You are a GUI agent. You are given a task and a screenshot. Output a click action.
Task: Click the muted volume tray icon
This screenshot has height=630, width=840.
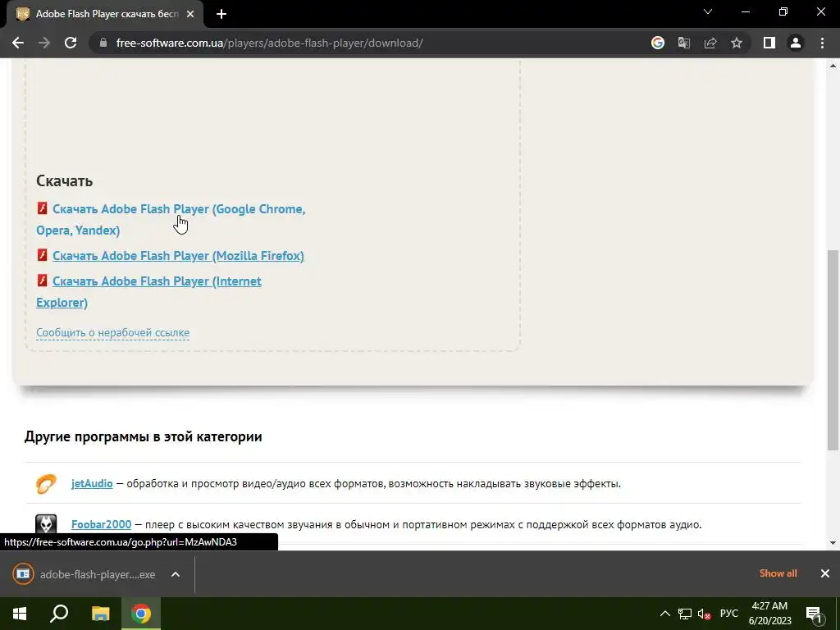pyautogui.click(x=705, y=614)
